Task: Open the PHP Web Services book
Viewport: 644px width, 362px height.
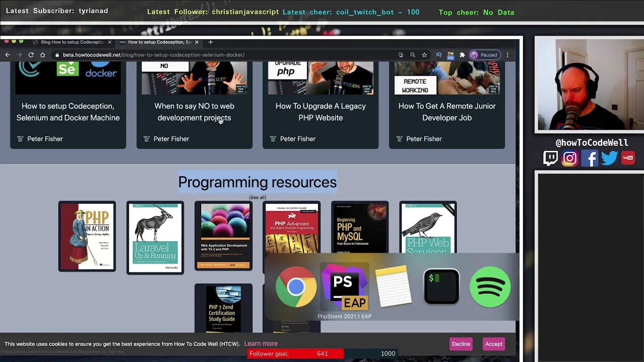Action: (x=428, y=228)
